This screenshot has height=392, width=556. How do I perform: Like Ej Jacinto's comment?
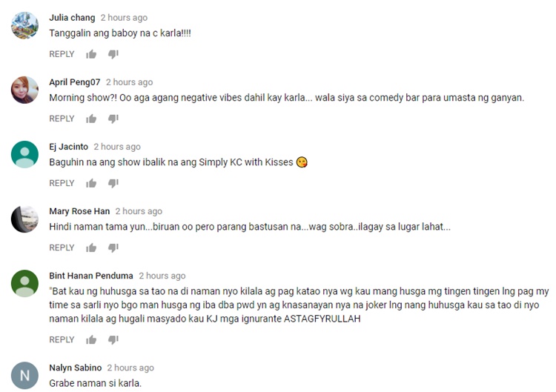coord(91,183)
